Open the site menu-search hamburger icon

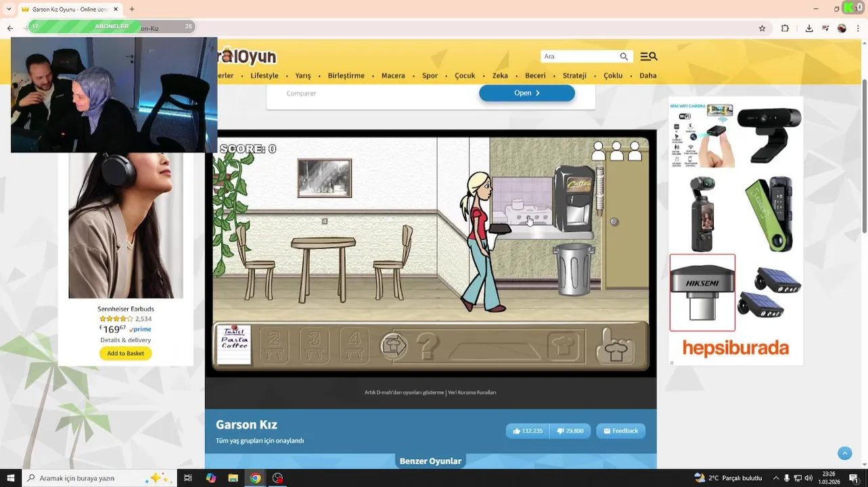[648, 56]
